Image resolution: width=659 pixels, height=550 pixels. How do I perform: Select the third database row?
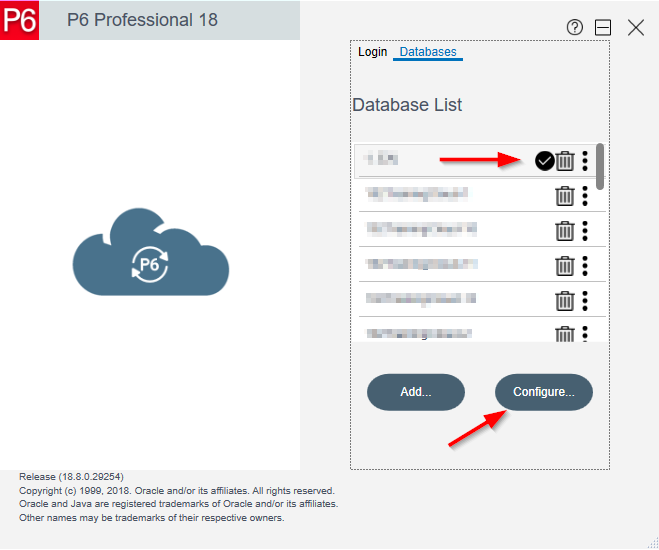(450, 230)
